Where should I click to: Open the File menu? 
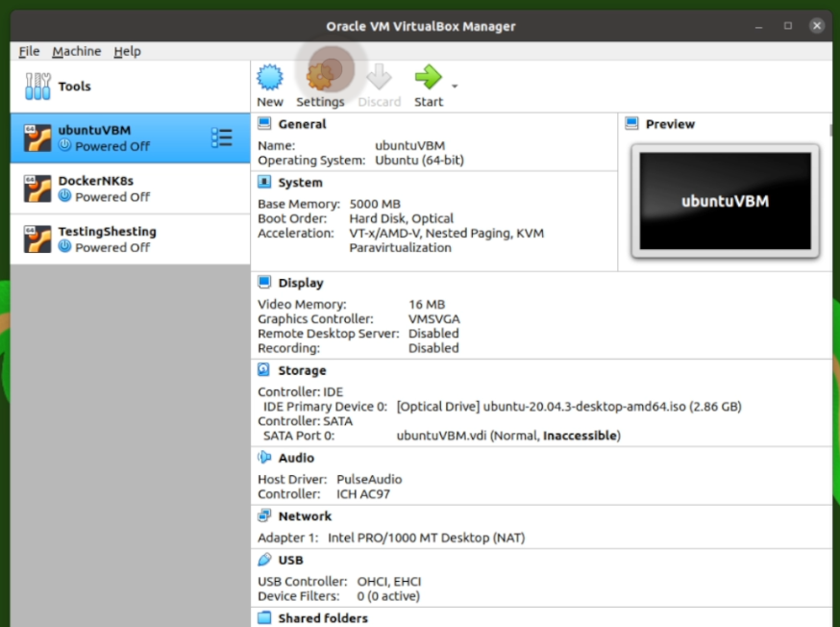(x=28, y=51)
